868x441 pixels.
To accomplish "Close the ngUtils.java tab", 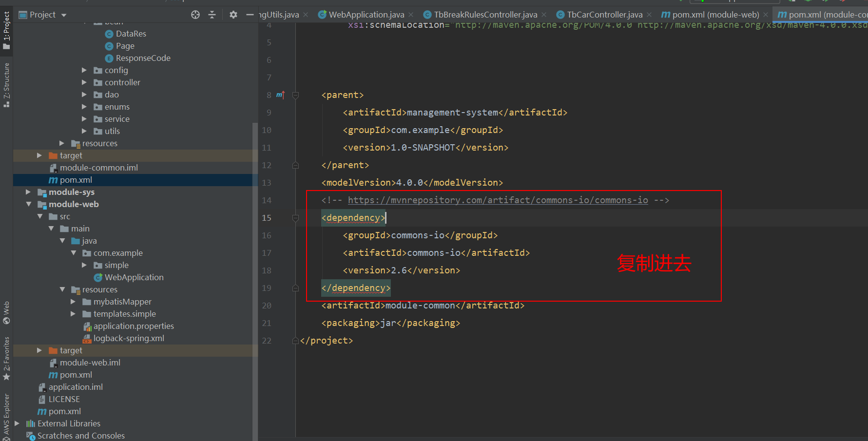I will (x=306, y=15).
